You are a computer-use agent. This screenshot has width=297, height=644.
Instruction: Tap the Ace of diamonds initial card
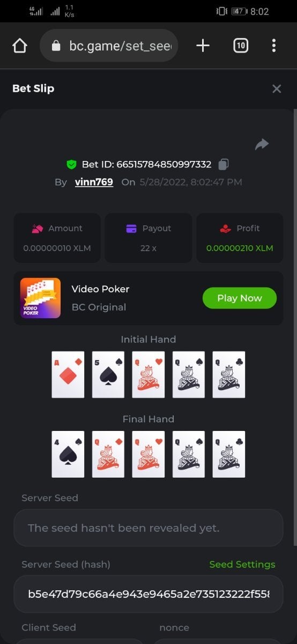(68, 375)
